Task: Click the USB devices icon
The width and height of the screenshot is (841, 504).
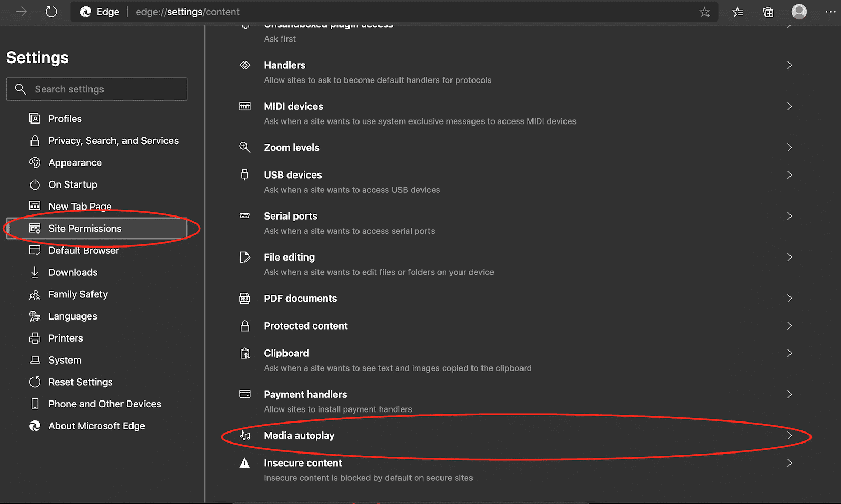Action: 245,174
